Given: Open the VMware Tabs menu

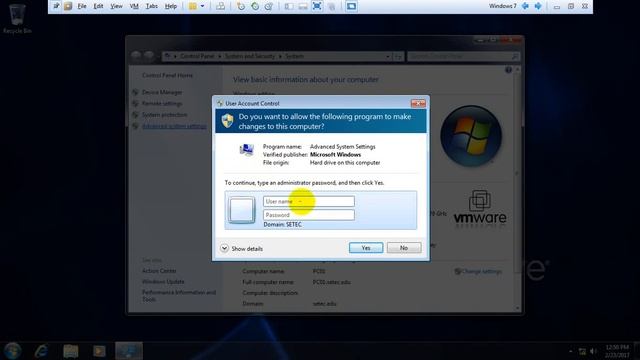Looking at the screenshot, I should (x=152, y=6).
